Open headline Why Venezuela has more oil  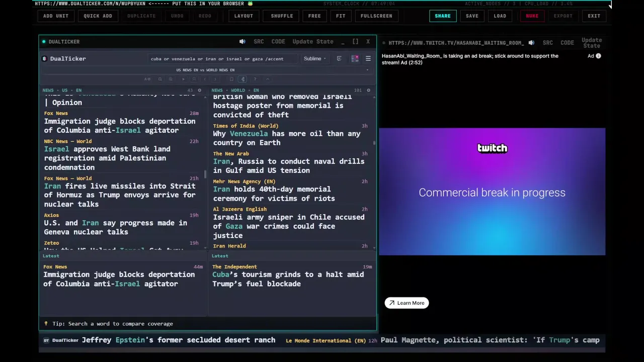coord(287,138)
